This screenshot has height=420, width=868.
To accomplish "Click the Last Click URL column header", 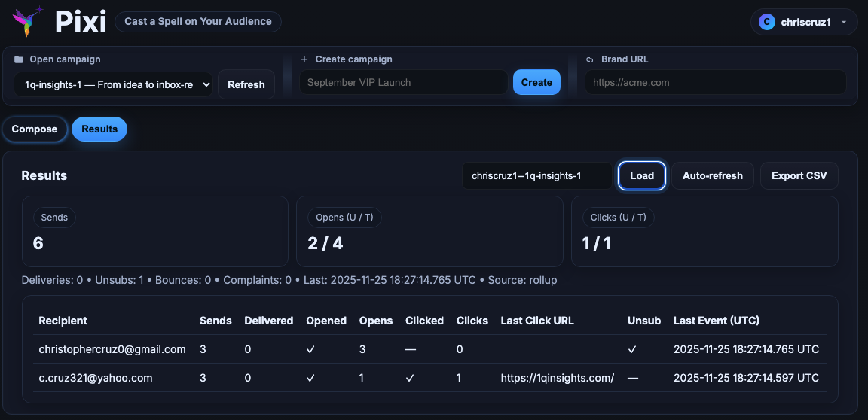I will point(537,321).
